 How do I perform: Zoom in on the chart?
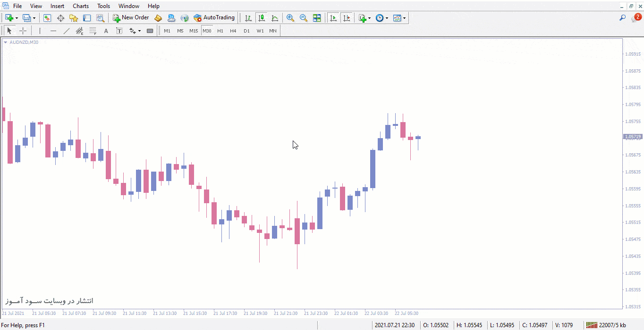click(x=290, y=17)
